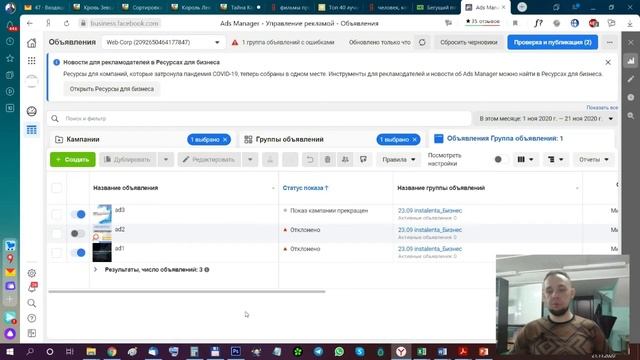Open the all tools grid menu
The image size is (640, 360).
[31, 61]
